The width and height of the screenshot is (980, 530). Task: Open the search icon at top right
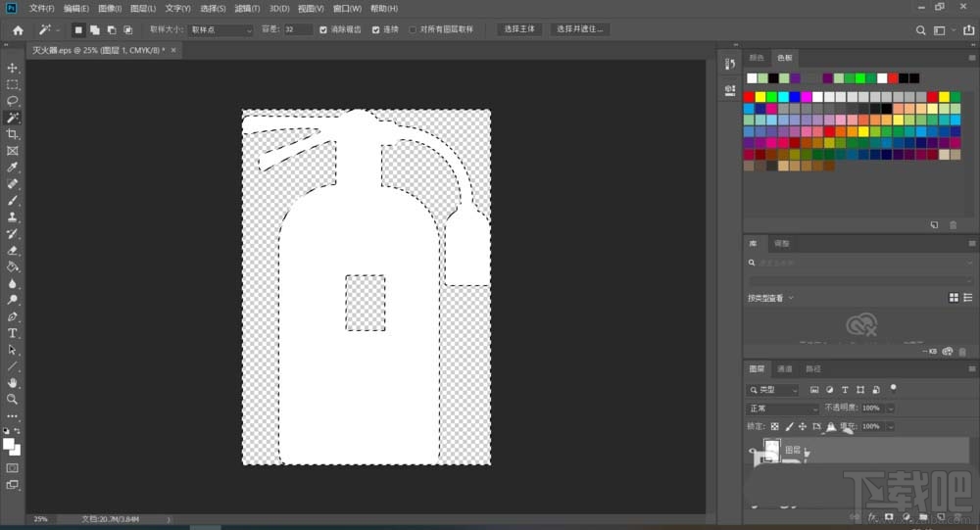(x=920, y=30)
